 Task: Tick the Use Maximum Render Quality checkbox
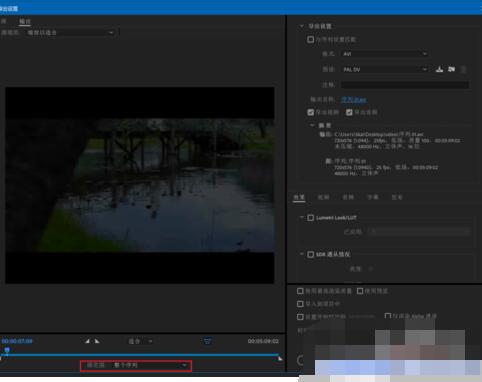click(300, 291)
